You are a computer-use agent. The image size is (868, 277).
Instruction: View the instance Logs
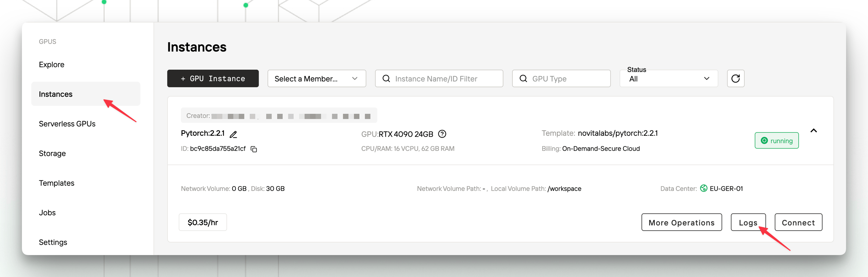748,222
